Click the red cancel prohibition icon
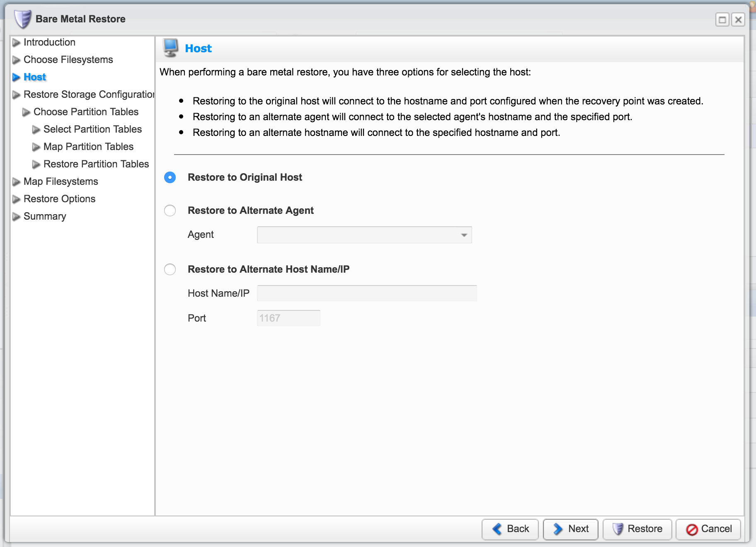The image size is (756, 547). point(691,529)
